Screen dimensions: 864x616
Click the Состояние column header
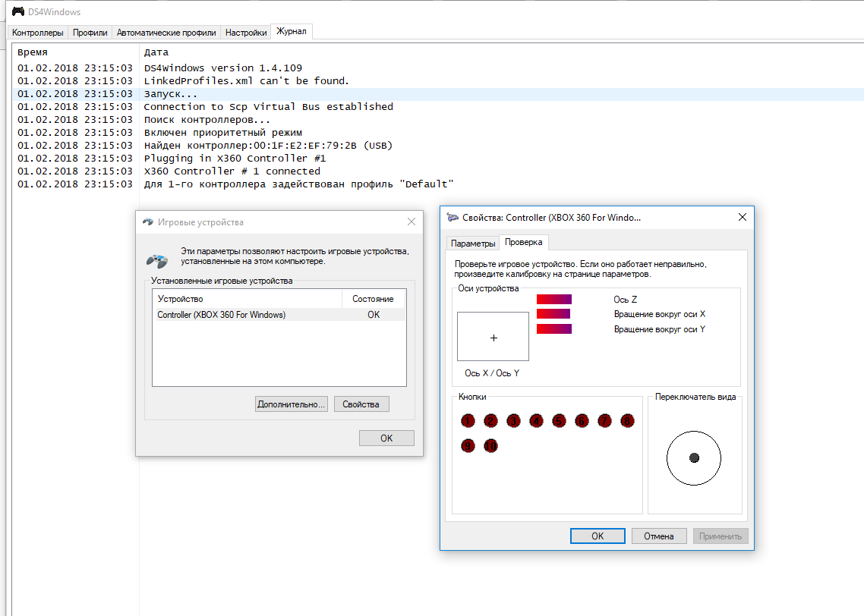coord(373,299)
